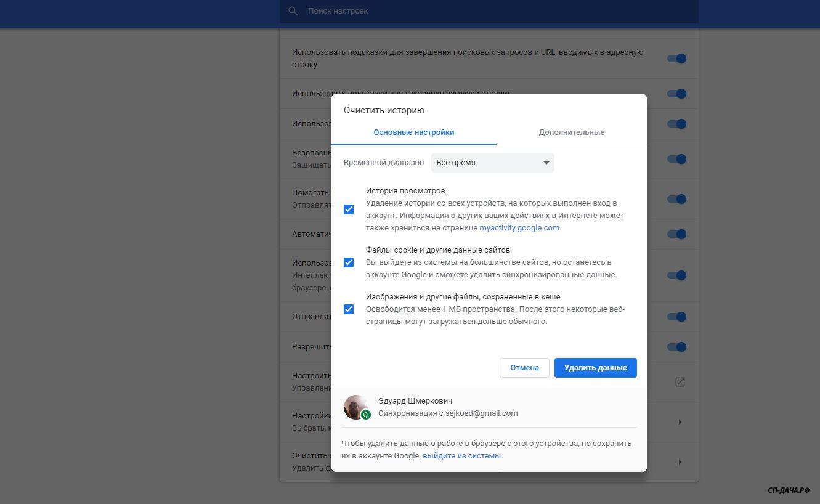Toggle the Разрешить setting switch
This screenshot has height=504, width=820.
point(676,347)
